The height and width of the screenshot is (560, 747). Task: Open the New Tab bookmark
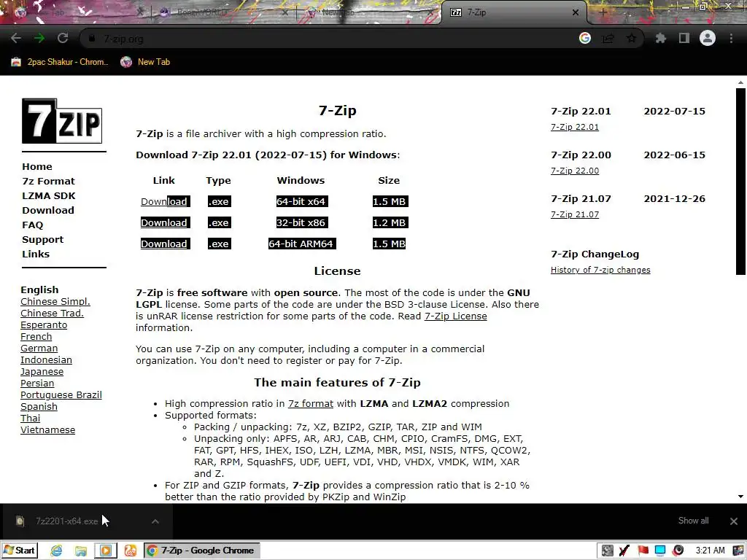tap(145, 62)
